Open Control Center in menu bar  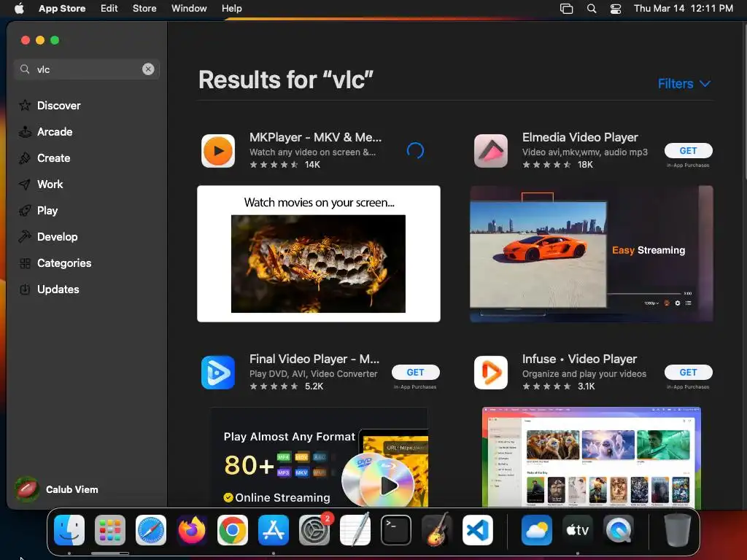click(x=616, y=8)
